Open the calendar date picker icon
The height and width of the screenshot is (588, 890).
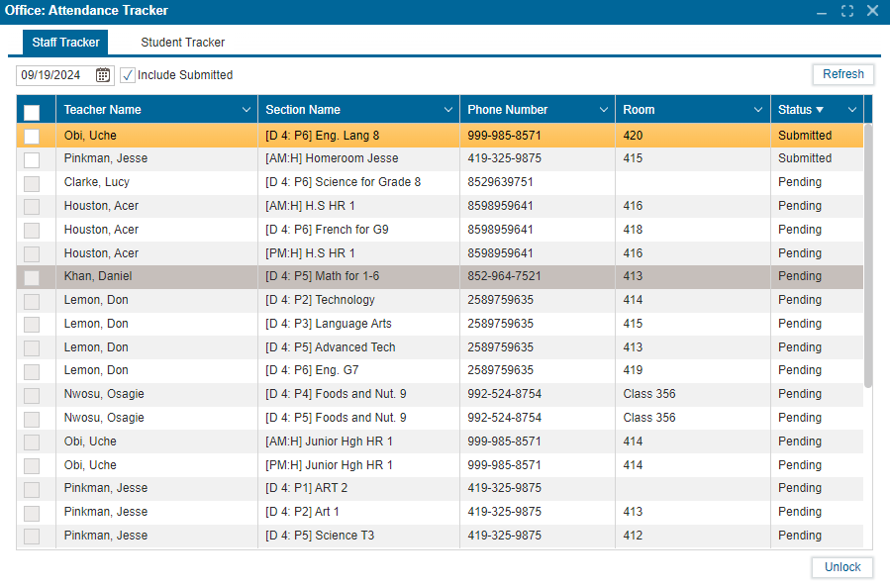coord(102,74)
